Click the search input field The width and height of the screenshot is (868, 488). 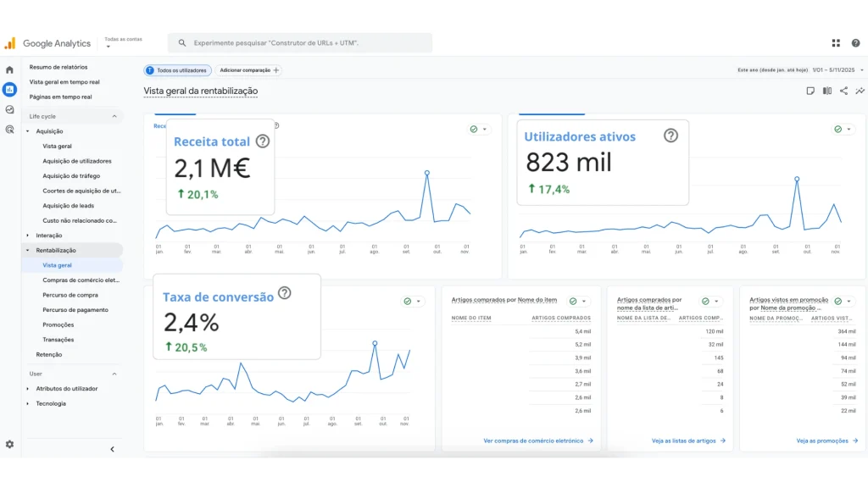[x=305, y=43]
